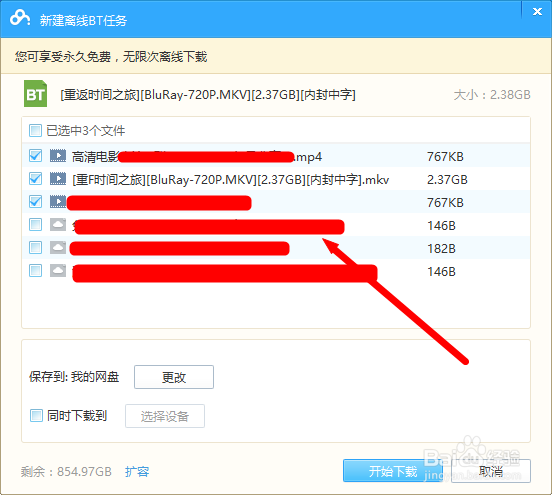Click 更改 button to change save location

coord(174,377)
